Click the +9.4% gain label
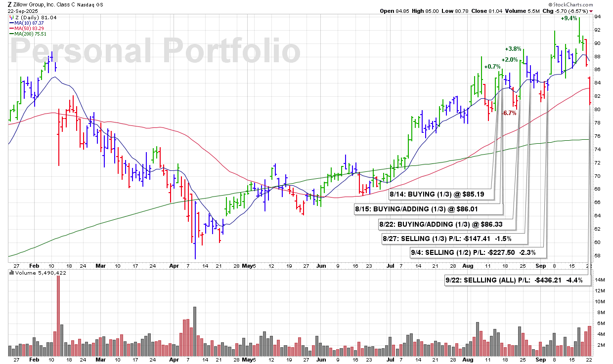 (x=569, y=18)
